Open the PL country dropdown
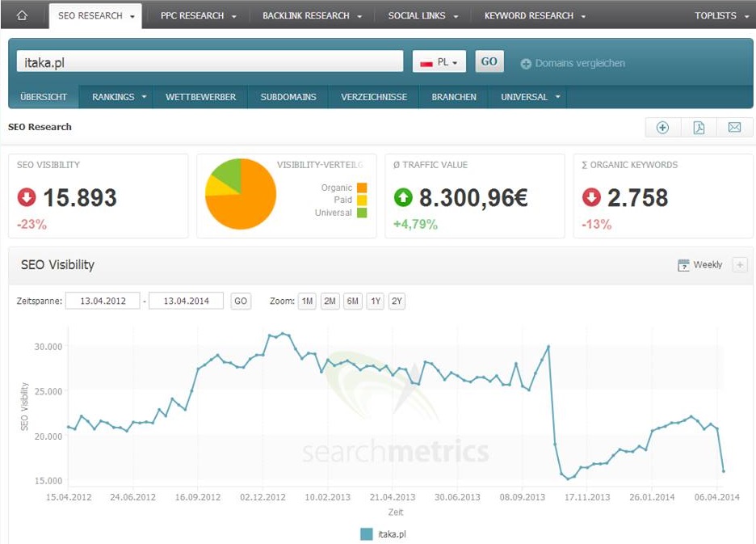 click(x=439, y=62)
